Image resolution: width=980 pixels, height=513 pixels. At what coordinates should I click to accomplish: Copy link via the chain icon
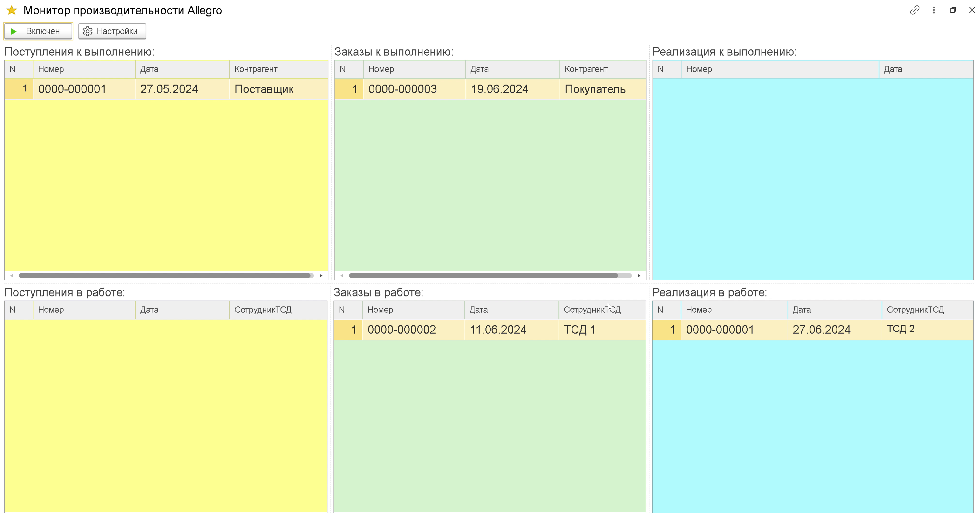[x=915, y=10]
